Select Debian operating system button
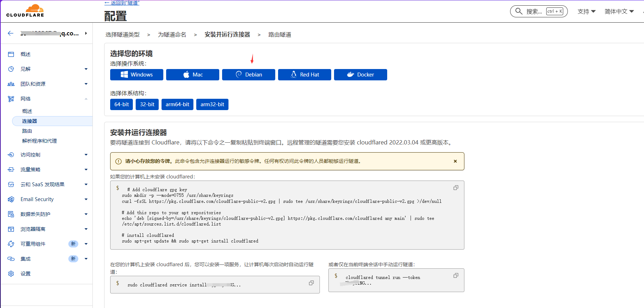This screenshot has width=644, height=308. tap(248, 75)
